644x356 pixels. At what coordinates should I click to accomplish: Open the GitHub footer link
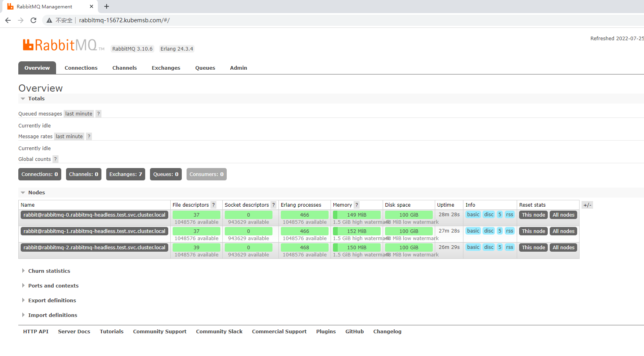354,332
